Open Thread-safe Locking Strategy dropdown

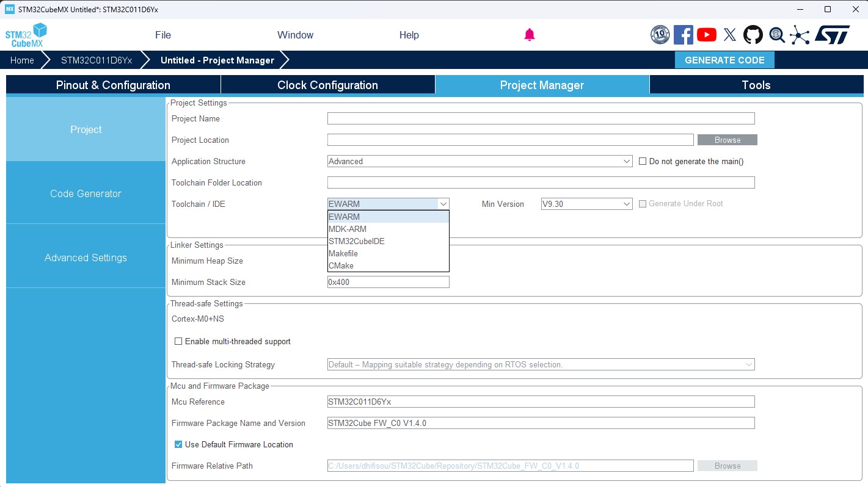click(x=541, y=364)
